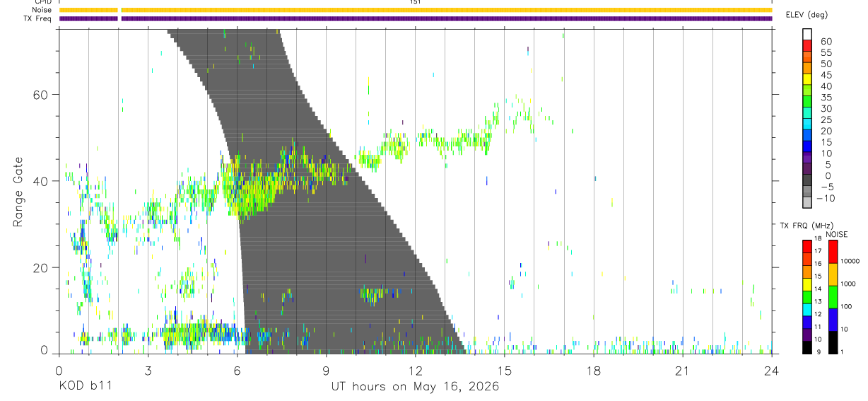Click the '17' label on the TX FRQ scale
This screenshot has width=868, height=401.
click(818, 251)
